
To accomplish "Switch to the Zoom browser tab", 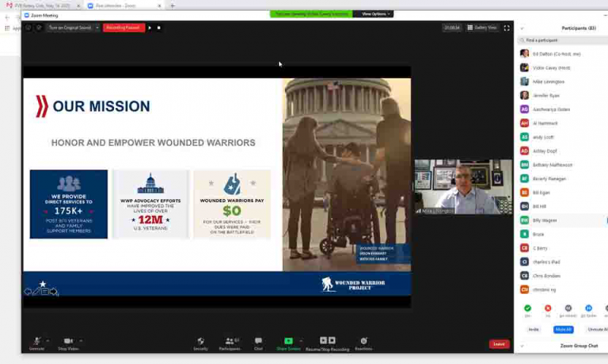I will click(124, 6).
